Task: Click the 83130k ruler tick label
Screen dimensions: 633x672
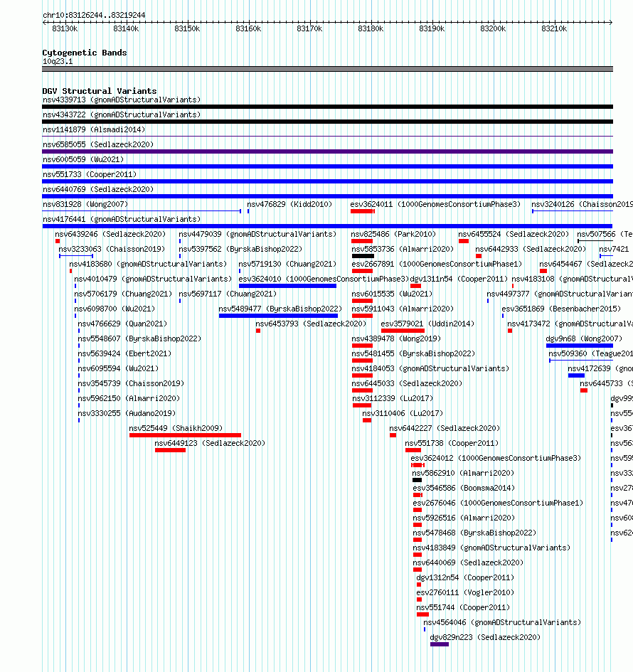Action: pos(65,28)
